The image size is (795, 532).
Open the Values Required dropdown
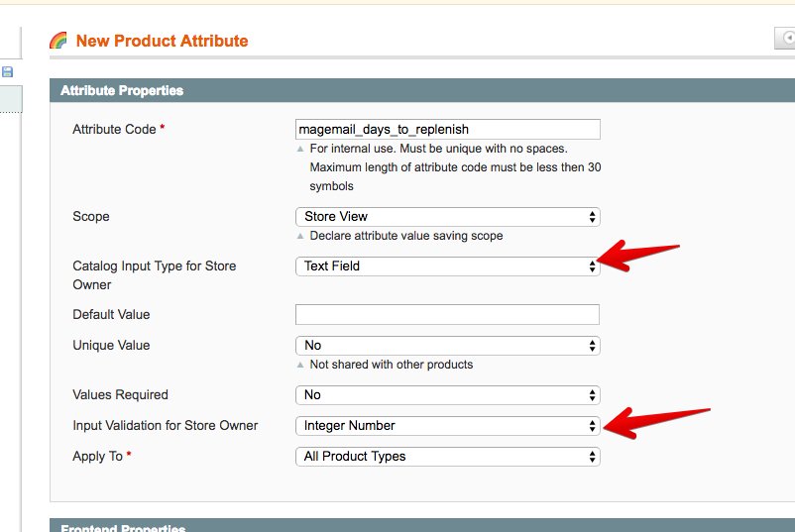point(447,394)
